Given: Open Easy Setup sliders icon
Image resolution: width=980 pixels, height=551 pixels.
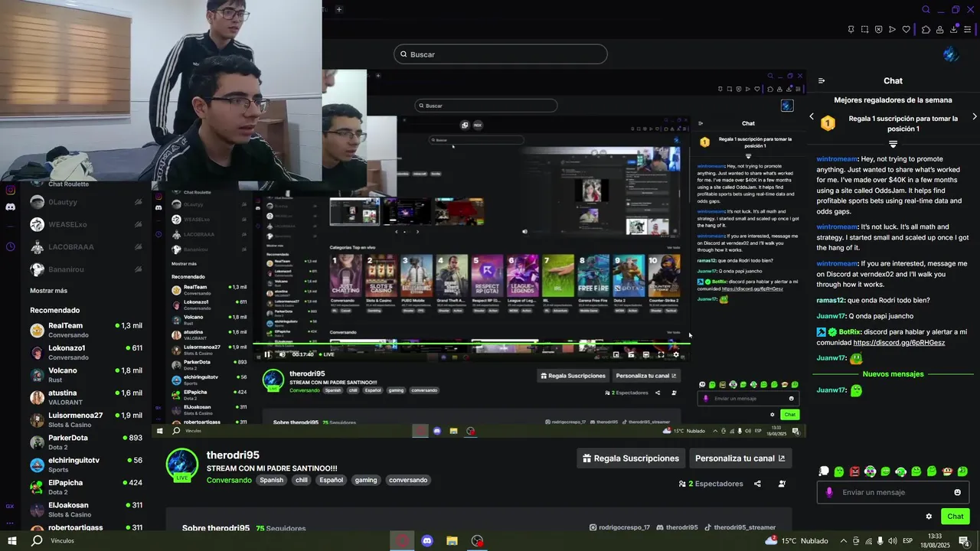Looking at the screenshot, I should pyautogui.click(x=969, y=30).
